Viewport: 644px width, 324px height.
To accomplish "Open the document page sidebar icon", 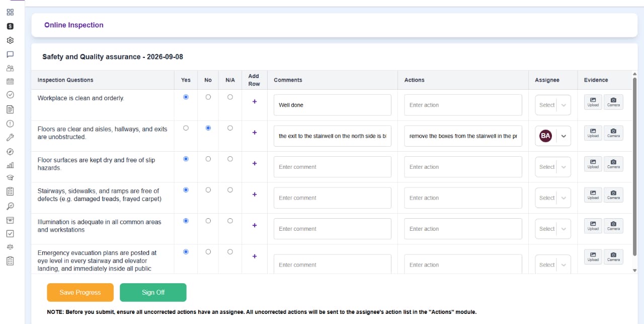I will (x=10, y=109).
